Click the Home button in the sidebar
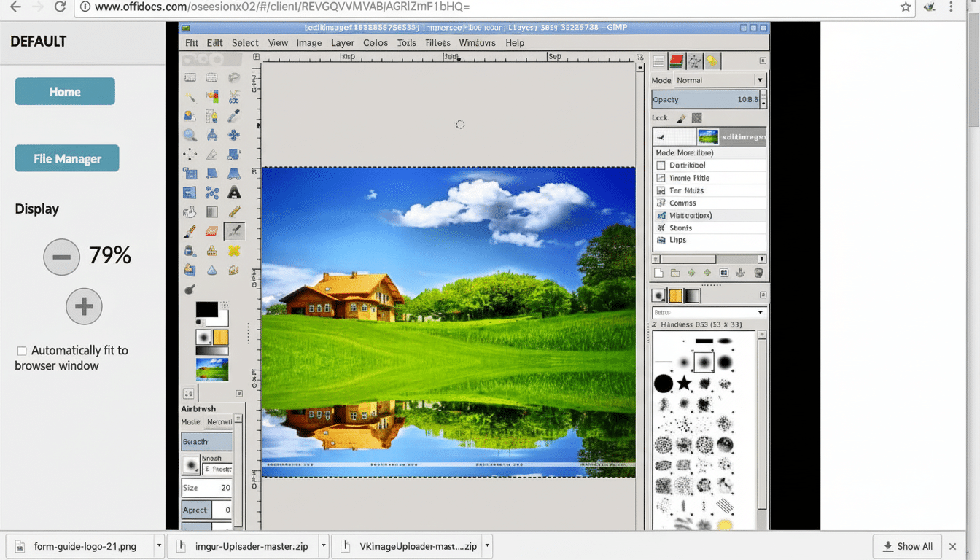Image resolution: width=980 pixels, height=560 pixels. (64, 91)
